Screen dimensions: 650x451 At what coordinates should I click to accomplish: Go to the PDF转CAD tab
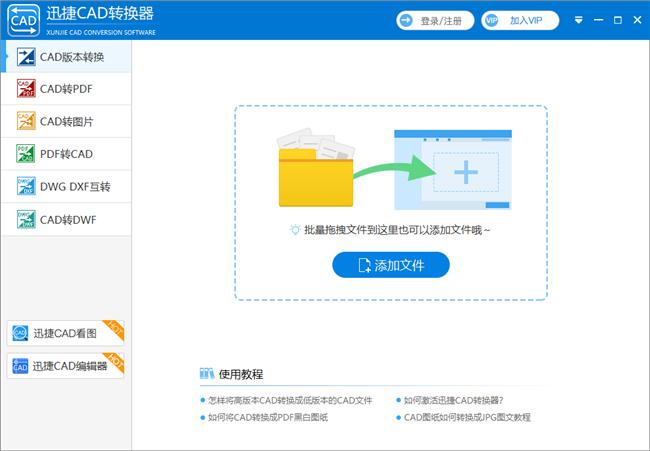pos(66,154)
